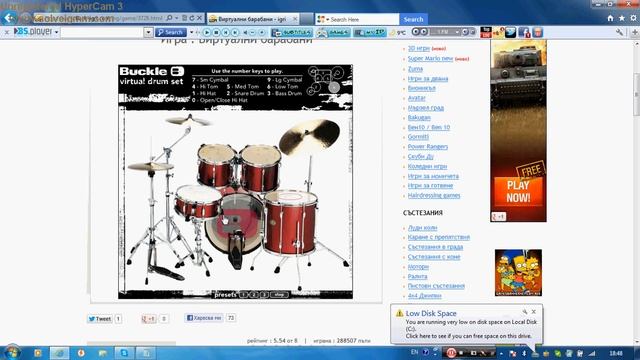
Task: Open the Super Mario new link
Action: (430, 58)
